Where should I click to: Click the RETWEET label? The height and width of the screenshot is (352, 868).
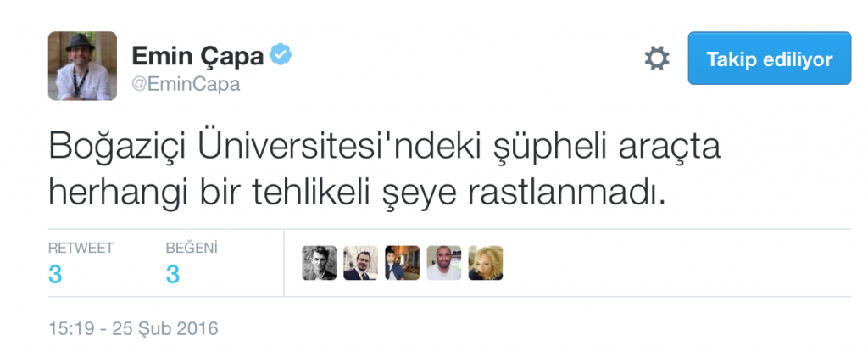pyautogui.click(x=81, y=248)
